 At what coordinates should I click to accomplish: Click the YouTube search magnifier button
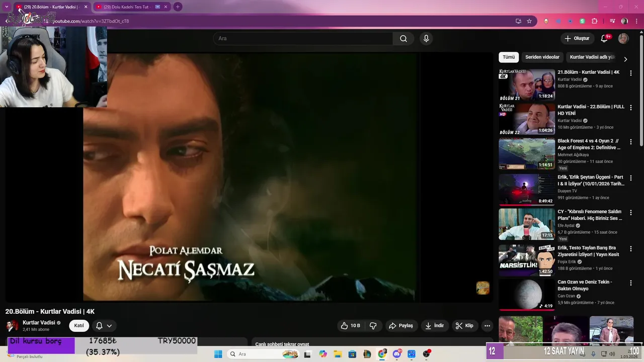[x=404, y=39]
